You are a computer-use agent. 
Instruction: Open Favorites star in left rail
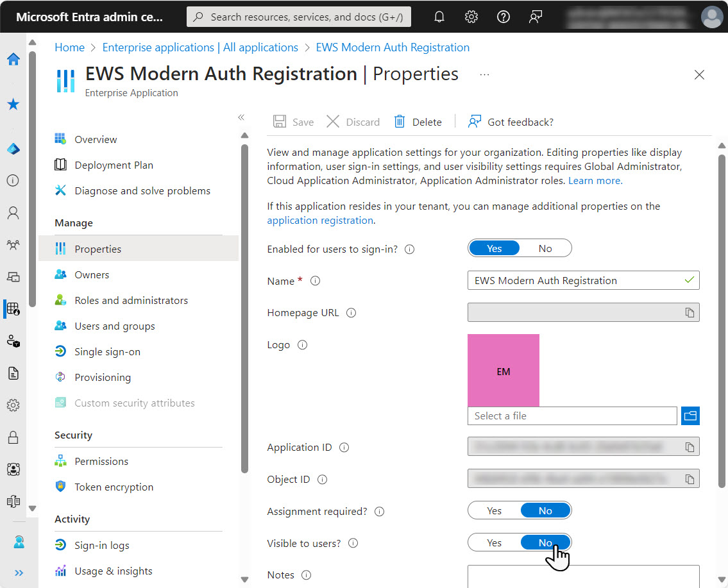tap(13, 104)
